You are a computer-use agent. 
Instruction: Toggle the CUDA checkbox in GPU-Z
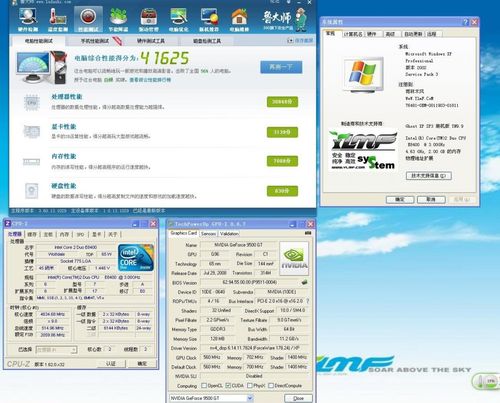[x=228, y=386]
